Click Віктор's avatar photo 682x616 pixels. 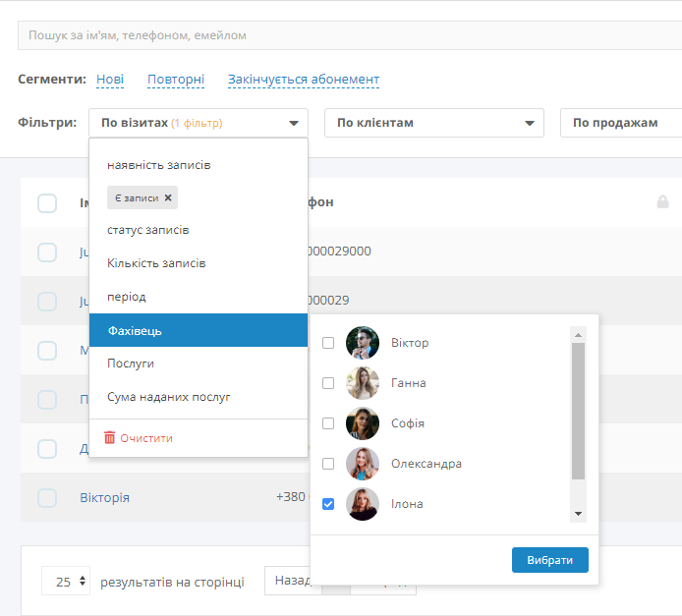coord(363,343)
